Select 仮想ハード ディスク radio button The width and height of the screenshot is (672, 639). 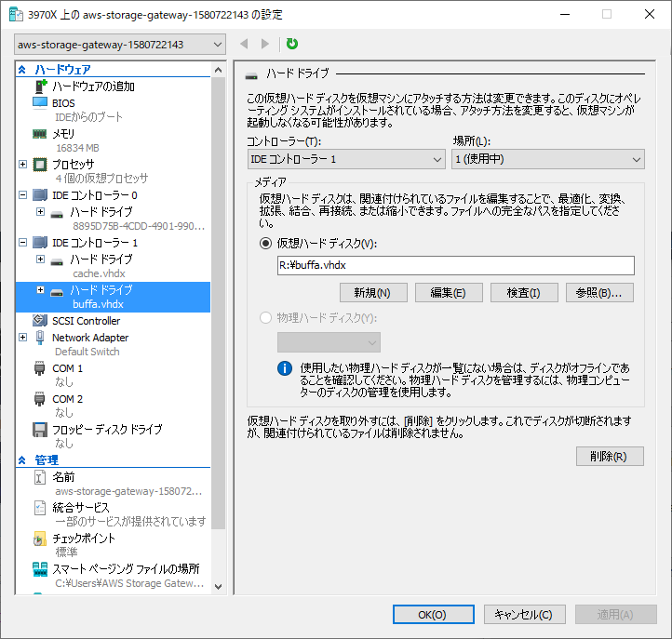pos(265,244)
